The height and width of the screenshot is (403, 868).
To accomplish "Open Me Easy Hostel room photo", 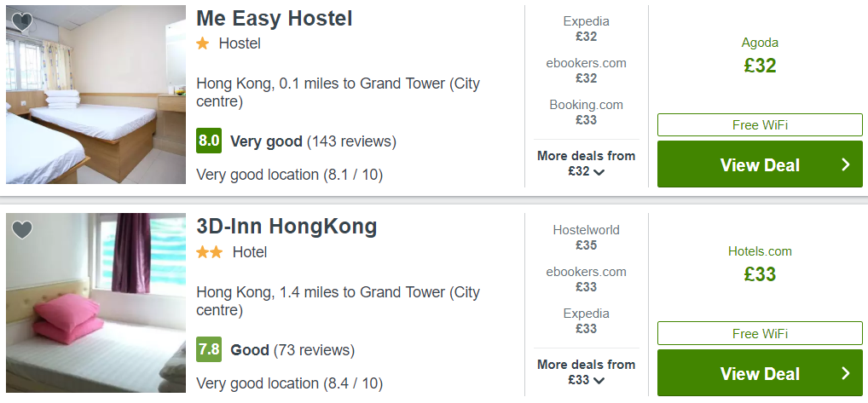I will pos(95,95).
